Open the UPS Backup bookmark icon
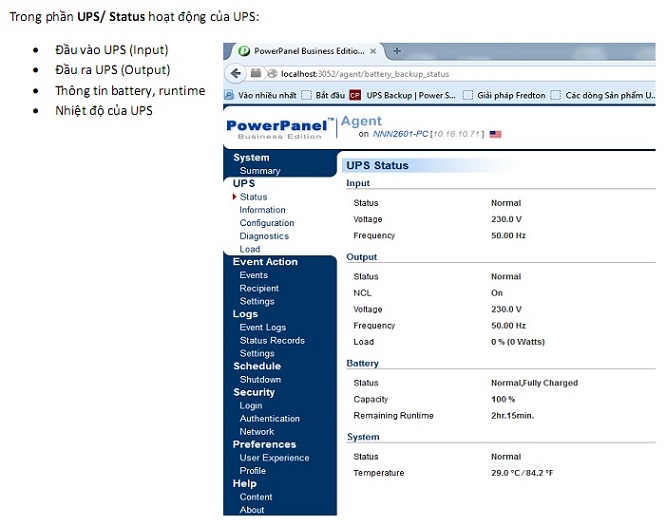 [x=355, y=95]
